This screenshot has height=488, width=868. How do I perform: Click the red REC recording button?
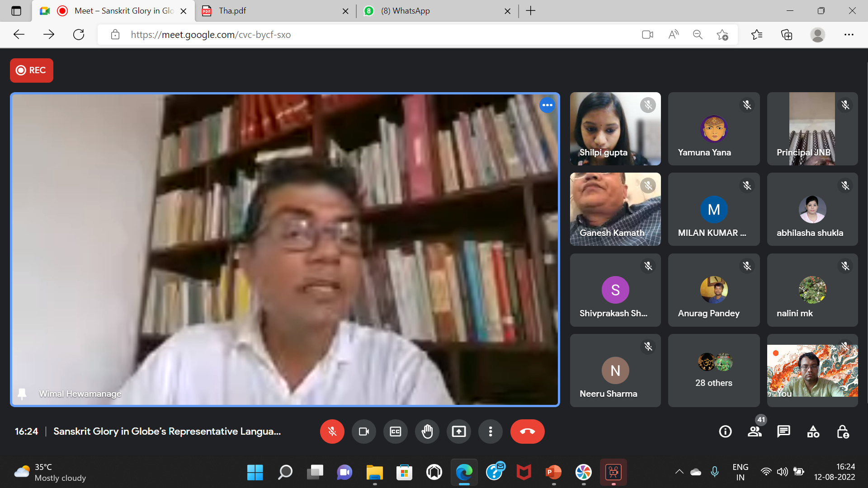coord(32,70)
